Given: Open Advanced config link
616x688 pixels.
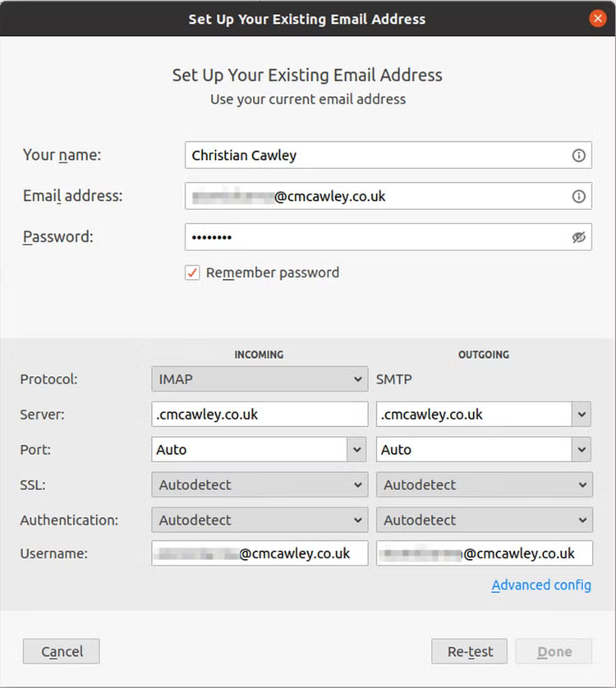Looking at the screenshot, I should tap(542, 585).
